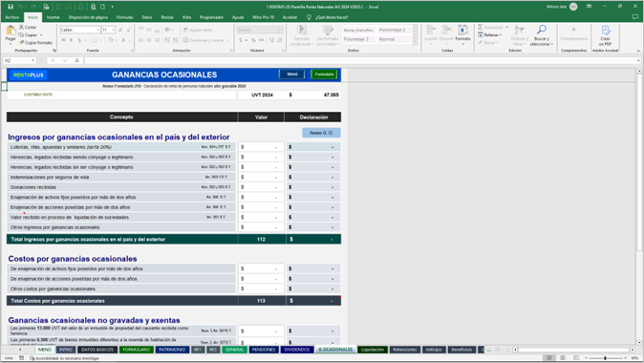The image size is (644, 363).
Task: Toggle Cursiva italic formatting
Action: click(71, 40)
